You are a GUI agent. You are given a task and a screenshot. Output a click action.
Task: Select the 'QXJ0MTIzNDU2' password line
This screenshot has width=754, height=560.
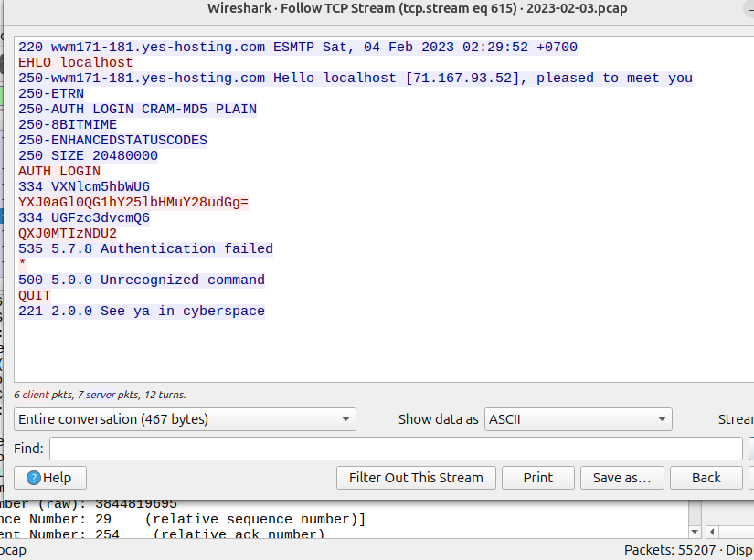pos(68,234)
